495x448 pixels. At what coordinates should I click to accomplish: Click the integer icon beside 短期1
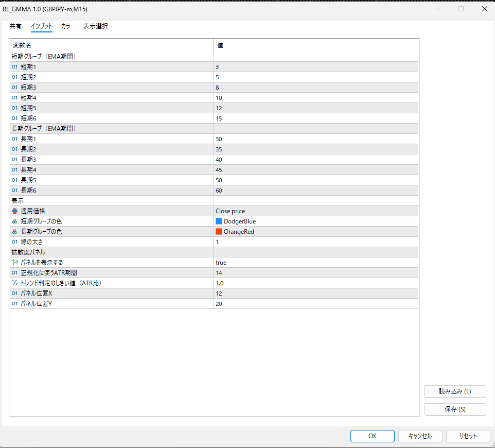[14, 66]
